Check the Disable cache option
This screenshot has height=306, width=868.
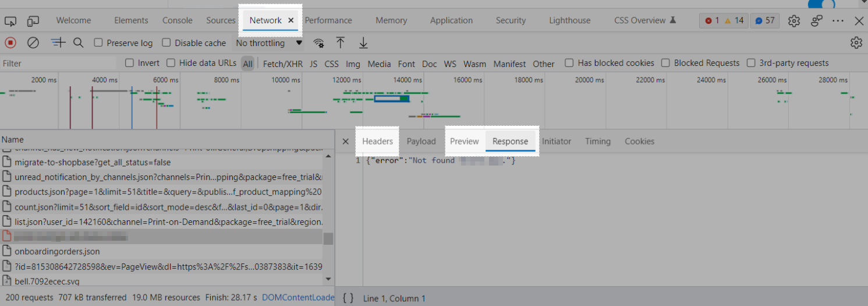[x=166, y=43]
